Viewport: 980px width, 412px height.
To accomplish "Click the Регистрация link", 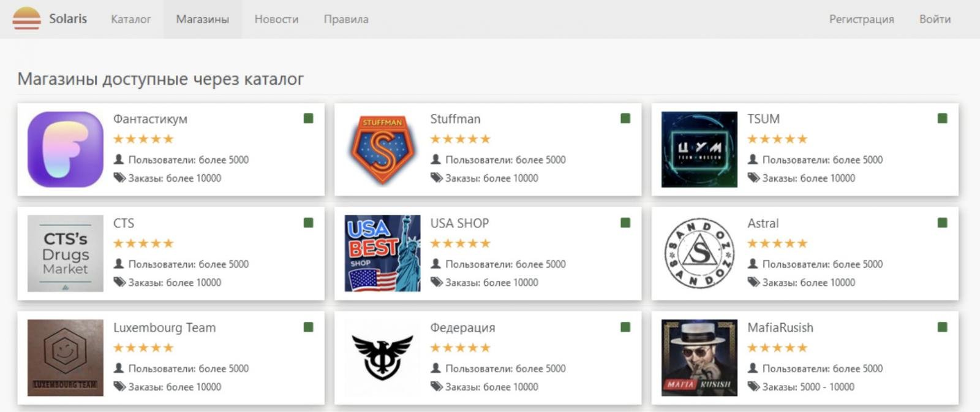I will [x=861, y=19].
